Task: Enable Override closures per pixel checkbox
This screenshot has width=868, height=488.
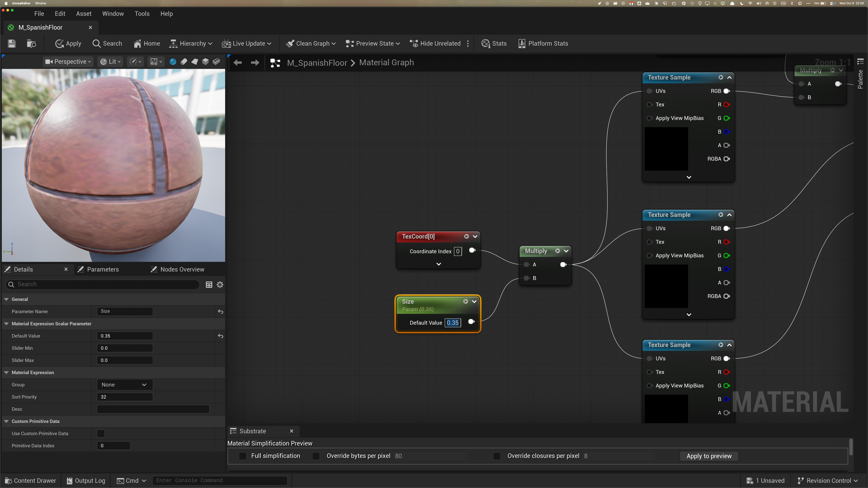Action: coord(497,456)
